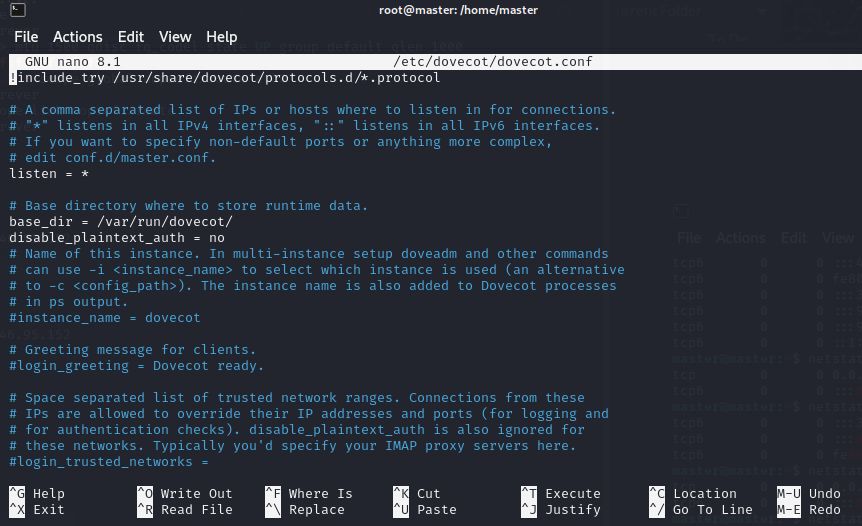This screenshot has height=526, width=862.
Task: Click the '# these networks. Typically' comment line
Action: [292, 446]
